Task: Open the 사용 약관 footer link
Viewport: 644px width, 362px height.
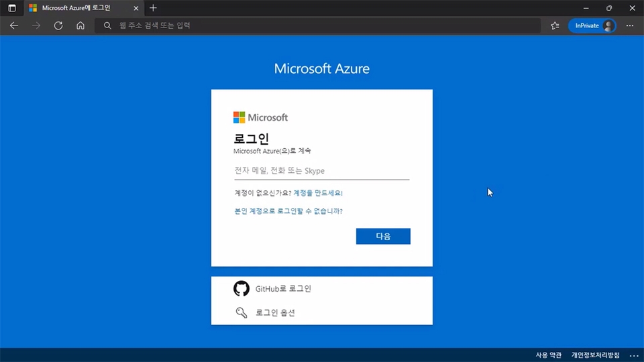Action: (548, 355)
